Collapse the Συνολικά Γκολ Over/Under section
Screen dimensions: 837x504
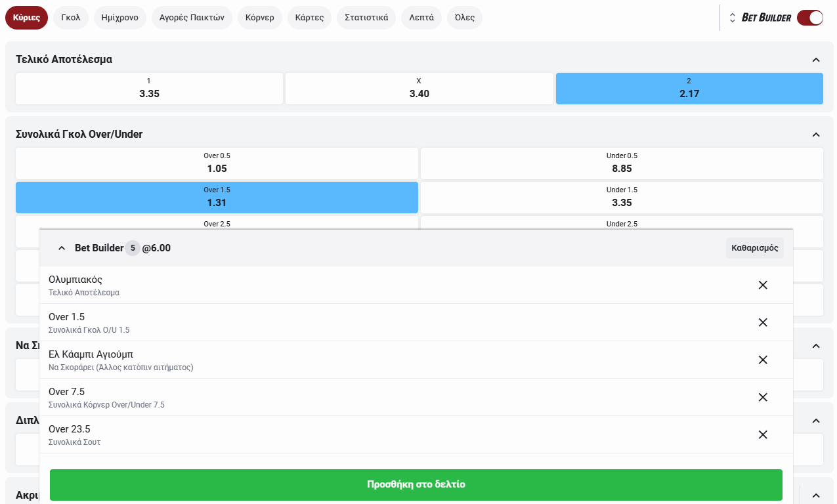pos(816,135)
